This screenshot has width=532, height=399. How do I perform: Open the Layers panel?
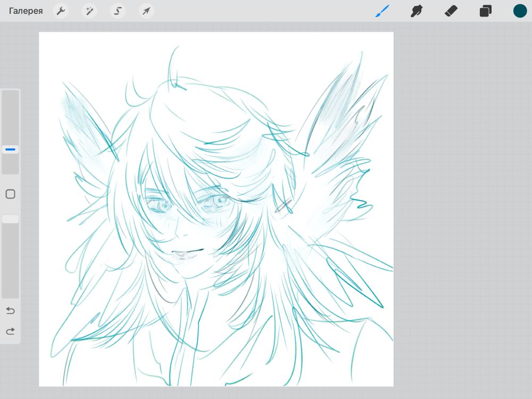(486, 11)
